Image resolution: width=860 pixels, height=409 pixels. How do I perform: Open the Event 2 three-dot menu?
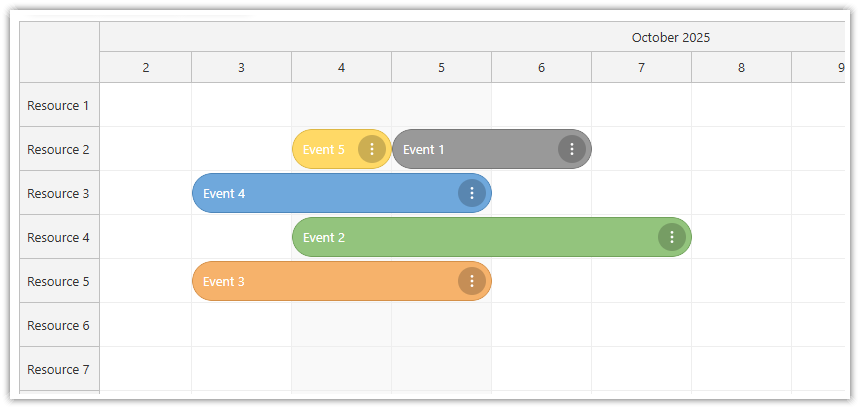click(x=672, y=237)
